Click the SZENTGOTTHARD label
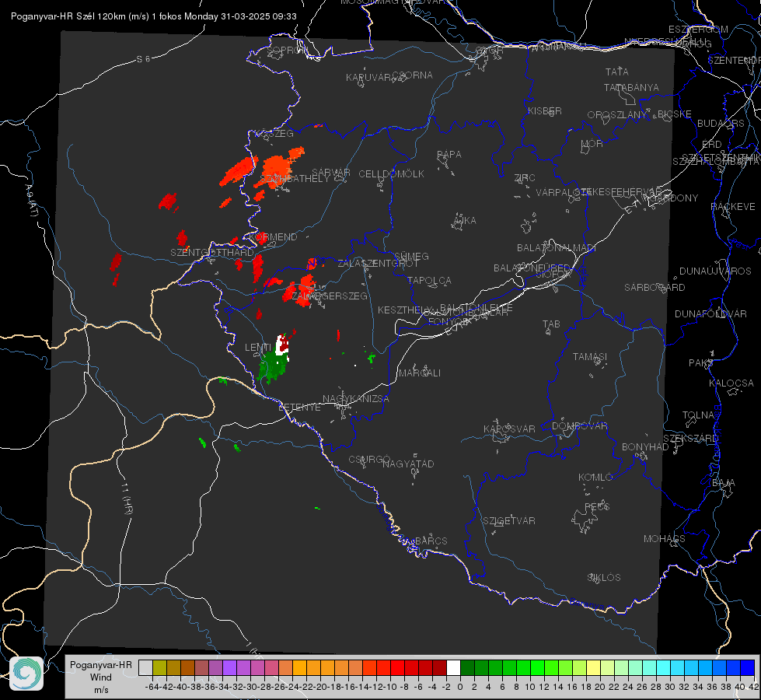761x700 pixels. [212, 253]
